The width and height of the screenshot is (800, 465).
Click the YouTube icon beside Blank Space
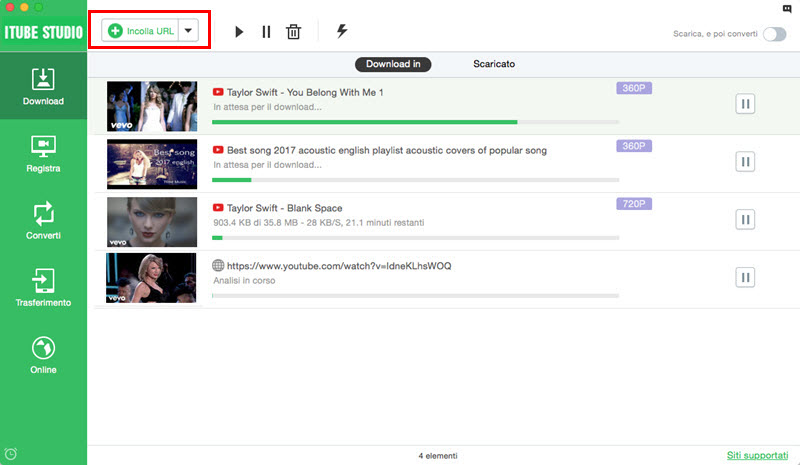[x=218, y=207]
